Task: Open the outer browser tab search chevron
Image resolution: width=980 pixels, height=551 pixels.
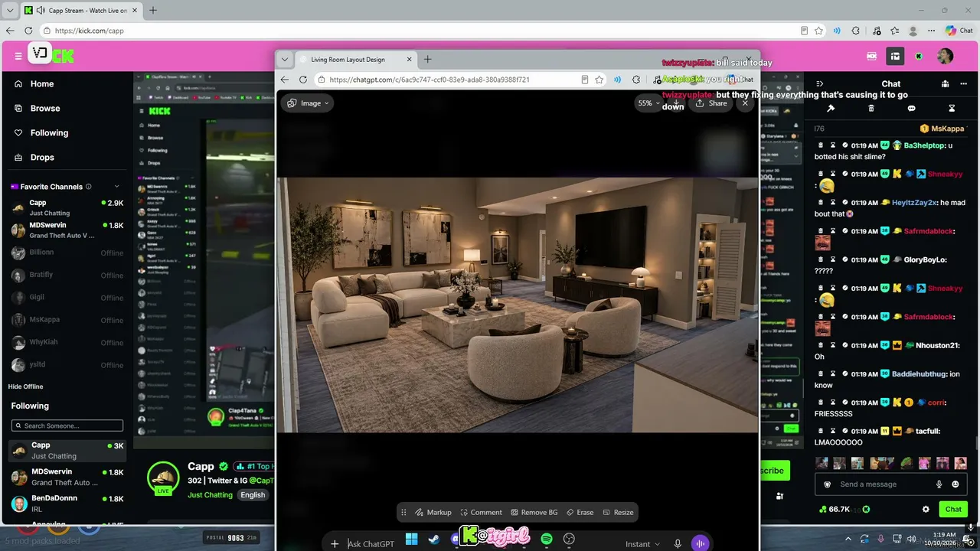Action: point(9,11)
